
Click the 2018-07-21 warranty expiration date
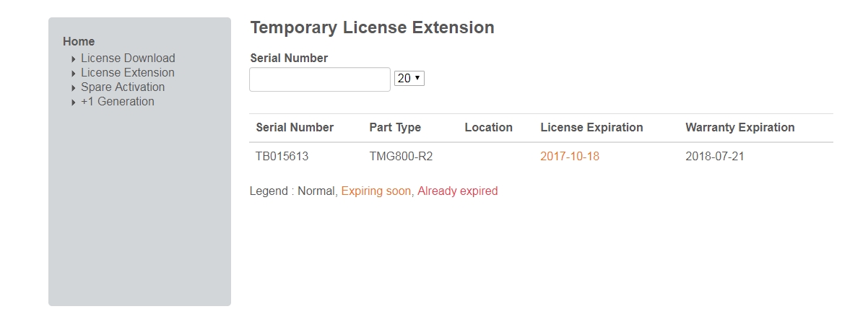pos(714,156)
